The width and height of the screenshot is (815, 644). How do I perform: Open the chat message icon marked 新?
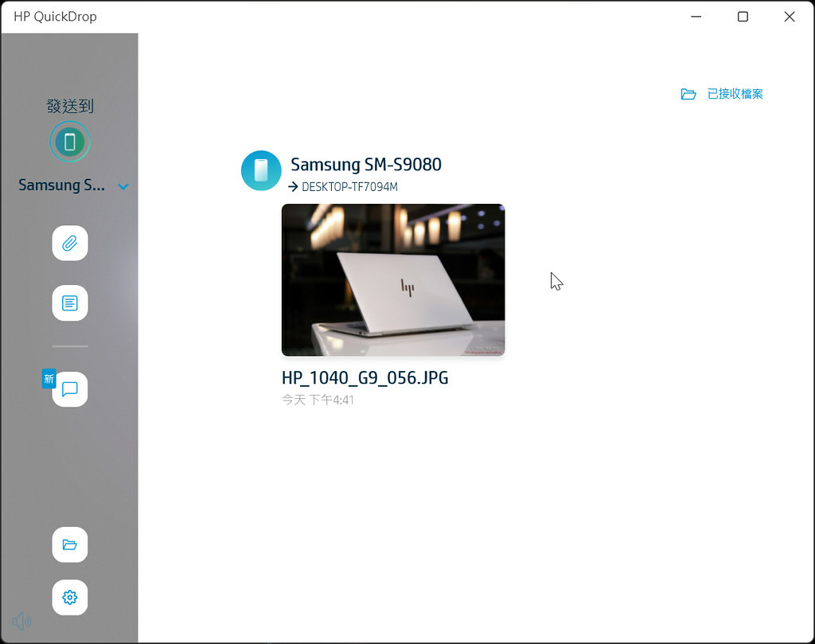(x=70, y=389)
